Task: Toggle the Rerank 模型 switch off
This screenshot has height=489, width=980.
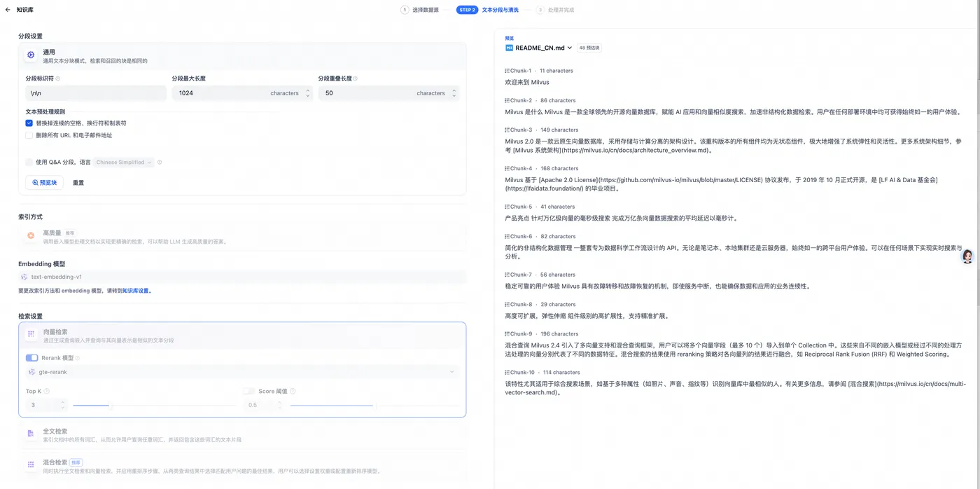Action: tap(32, 358)
